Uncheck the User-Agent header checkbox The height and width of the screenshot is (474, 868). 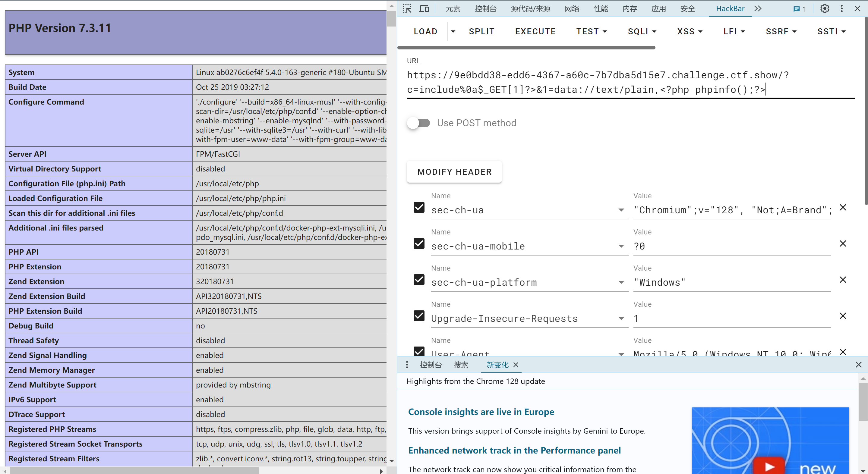click(x=419, y=351)
